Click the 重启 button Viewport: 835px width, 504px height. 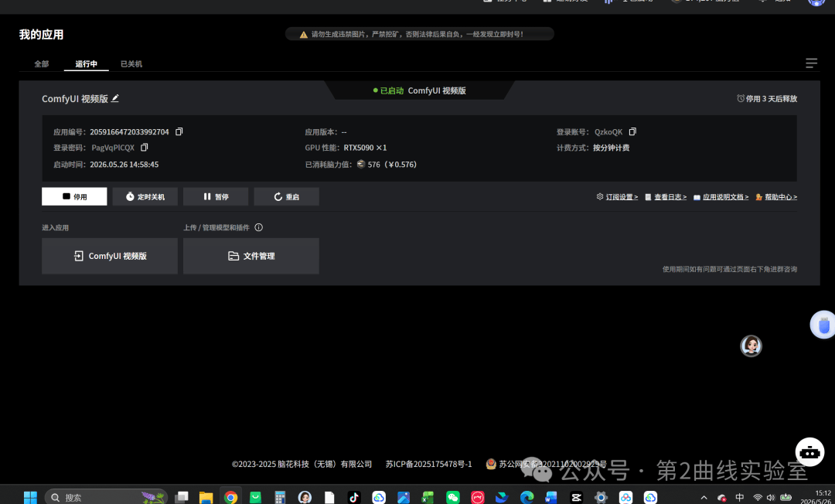(x=287, y=196)
